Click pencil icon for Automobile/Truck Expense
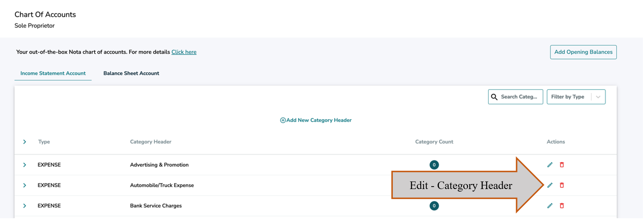The image size is (644, 220). tap(550, 185)
